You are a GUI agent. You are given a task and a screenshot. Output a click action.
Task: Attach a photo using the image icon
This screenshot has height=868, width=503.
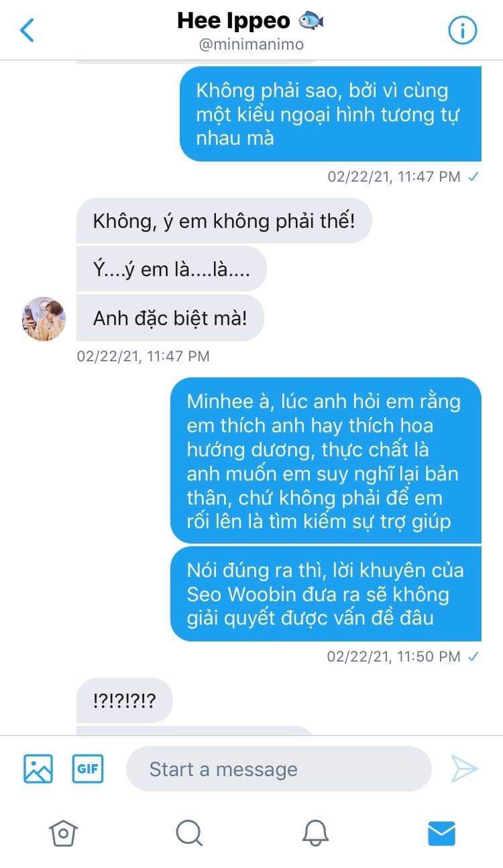click(38, 769)
